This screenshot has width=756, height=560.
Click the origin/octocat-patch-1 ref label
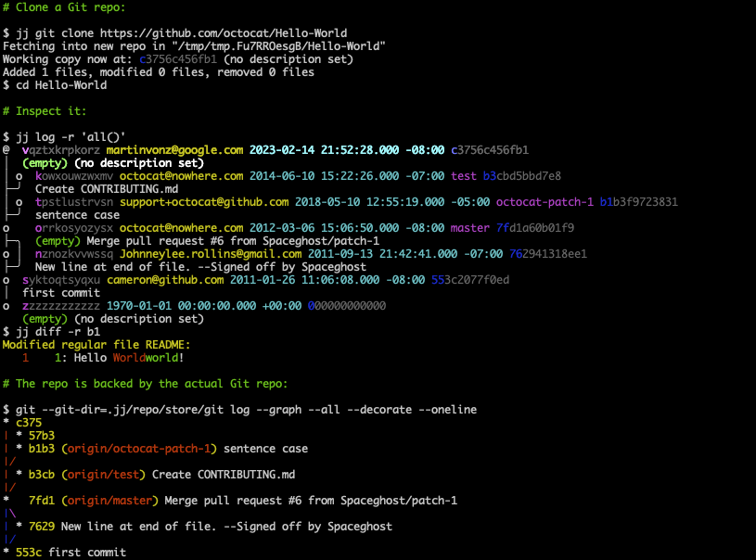coord(139,450)
